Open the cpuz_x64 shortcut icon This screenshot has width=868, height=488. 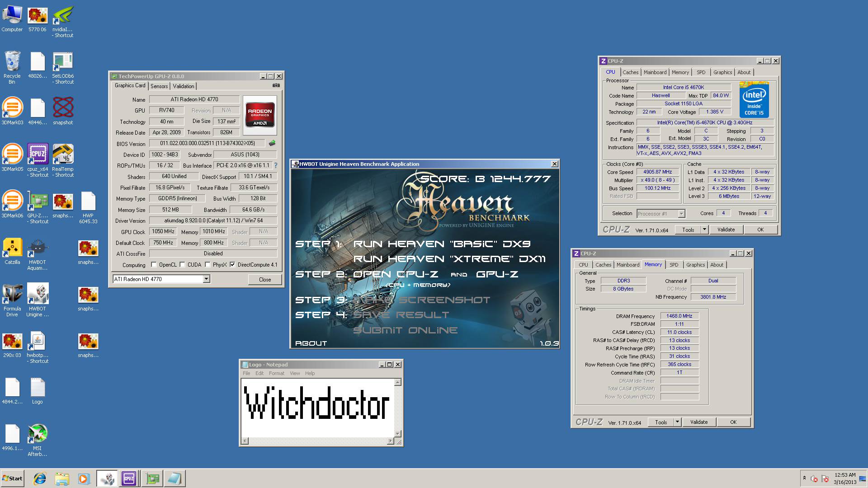pyautogui.click(x=38, y=160)
